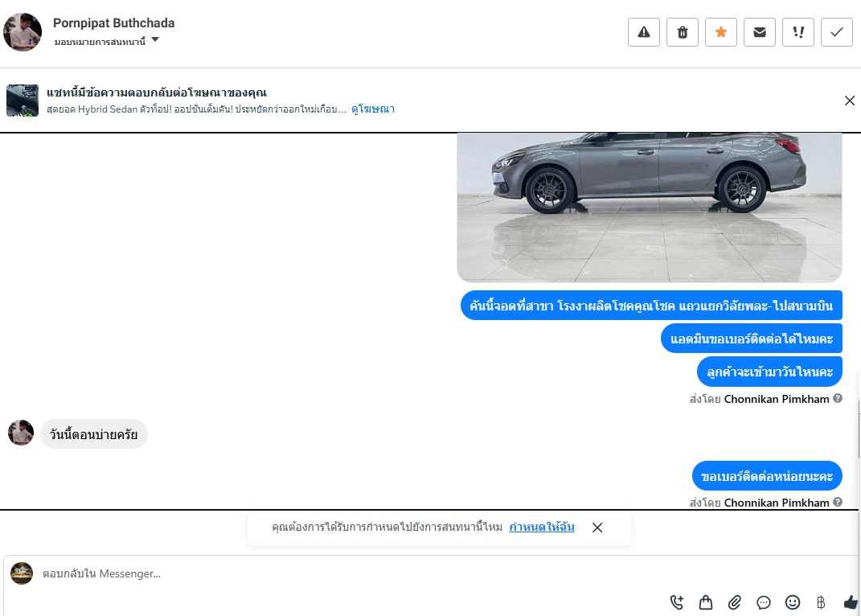Click กำหนดให้ฉัน assign to me link
861x616 pixels.
541,527
